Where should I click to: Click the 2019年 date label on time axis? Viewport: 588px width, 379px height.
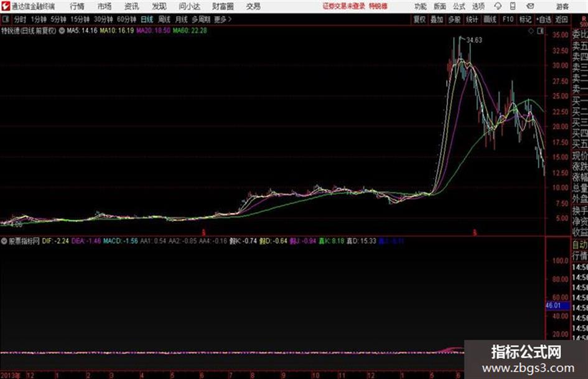tap(11, 375)
